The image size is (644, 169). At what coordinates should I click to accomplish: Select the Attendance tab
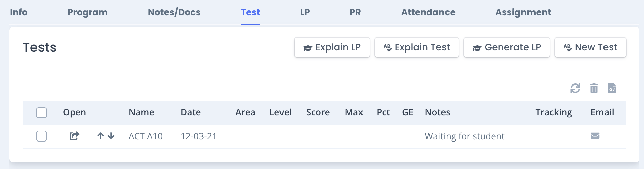click(428, 12)
